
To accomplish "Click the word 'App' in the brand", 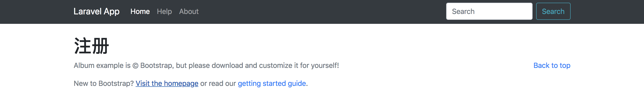I will pos(111,11).
